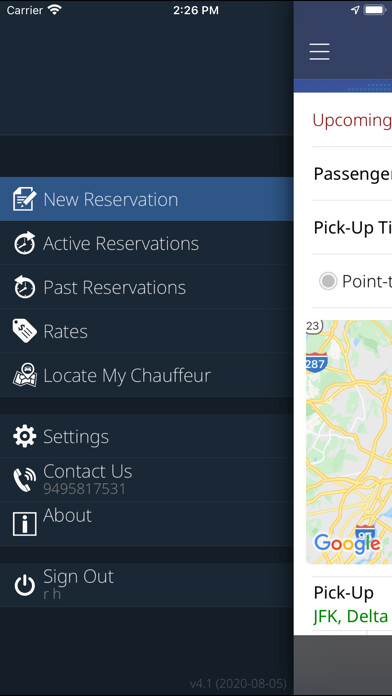
Task: Tap the hamburger menu icon
Action: point(319,52)
